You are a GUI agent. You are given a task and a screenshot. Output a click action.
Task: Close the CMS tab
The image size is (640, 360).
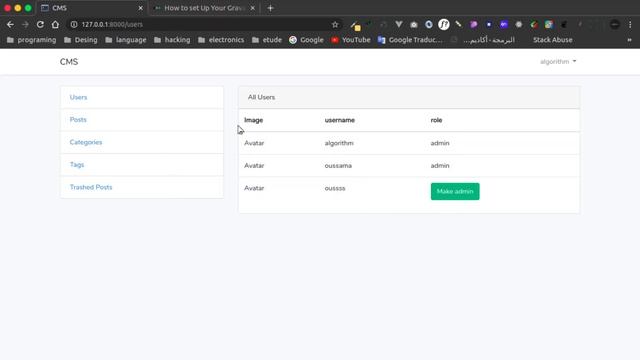[140, 8]
